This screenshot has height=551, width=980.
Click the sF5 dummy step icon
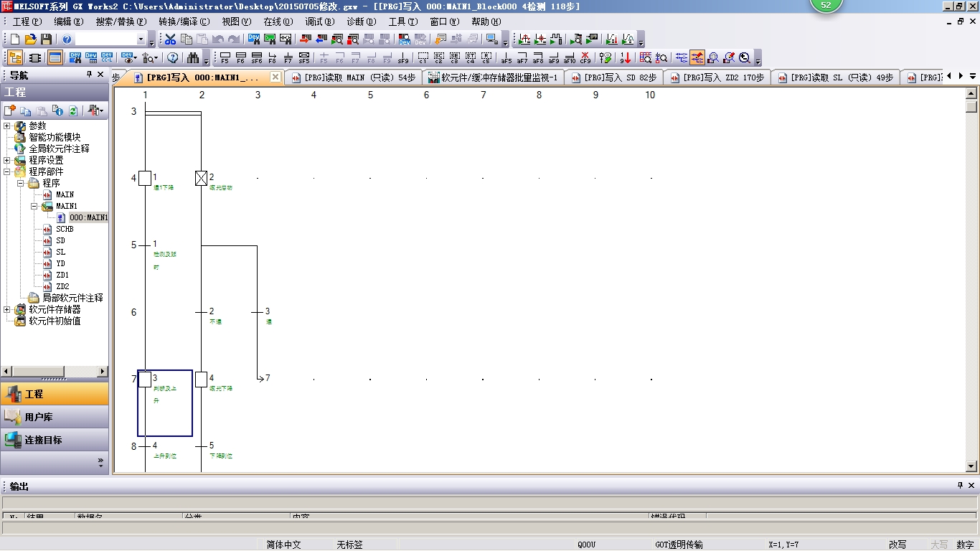coord(304,58)
